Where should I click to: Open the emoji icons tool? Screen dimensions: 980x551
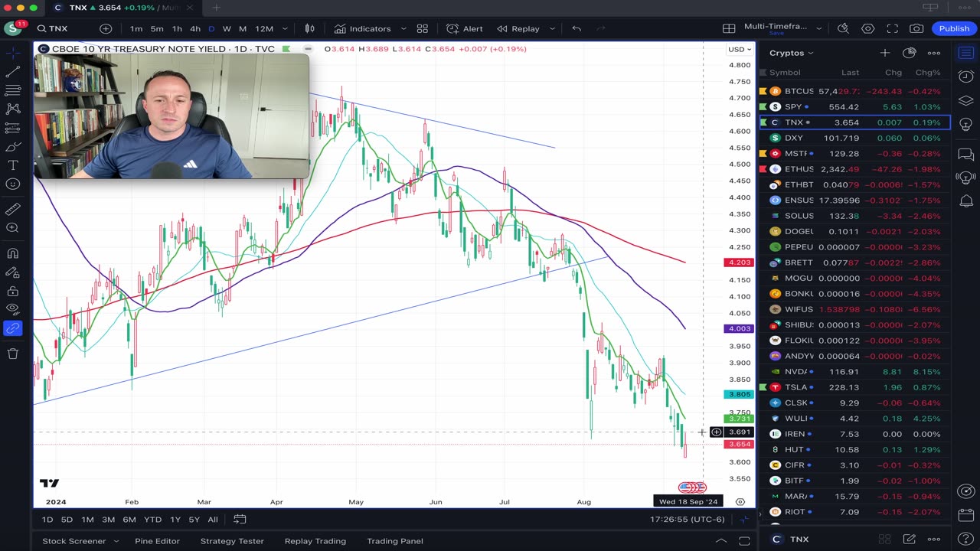12,184
